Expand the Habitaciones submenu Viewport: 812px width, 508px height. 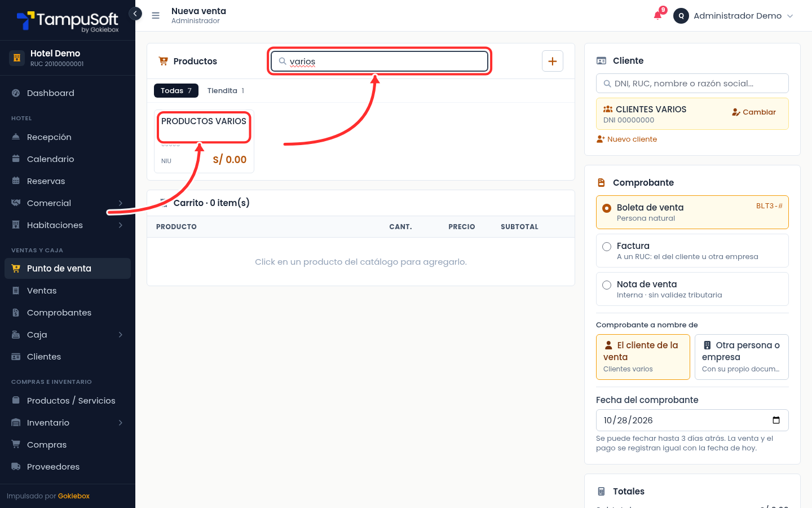[68, 225]
